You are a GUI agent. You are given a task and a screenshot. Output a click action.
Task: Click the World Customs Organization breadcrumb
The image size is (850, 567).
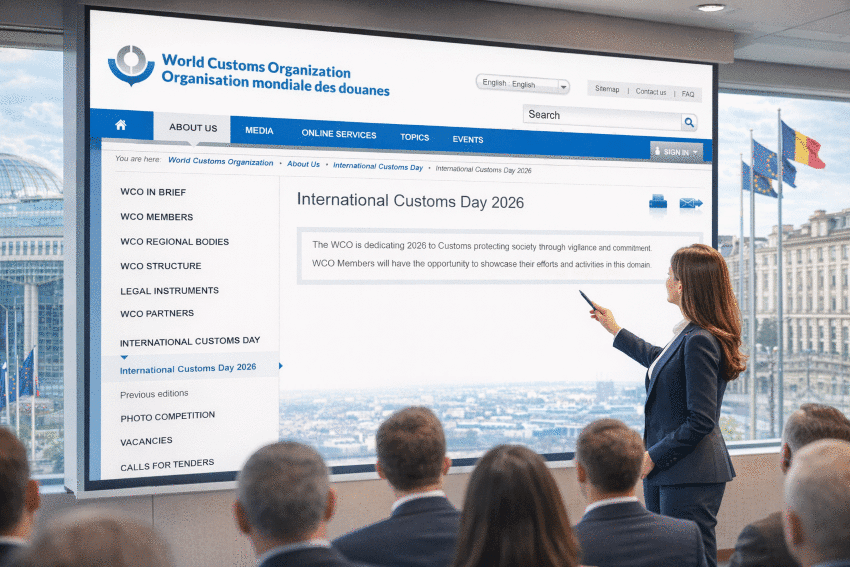220,161
